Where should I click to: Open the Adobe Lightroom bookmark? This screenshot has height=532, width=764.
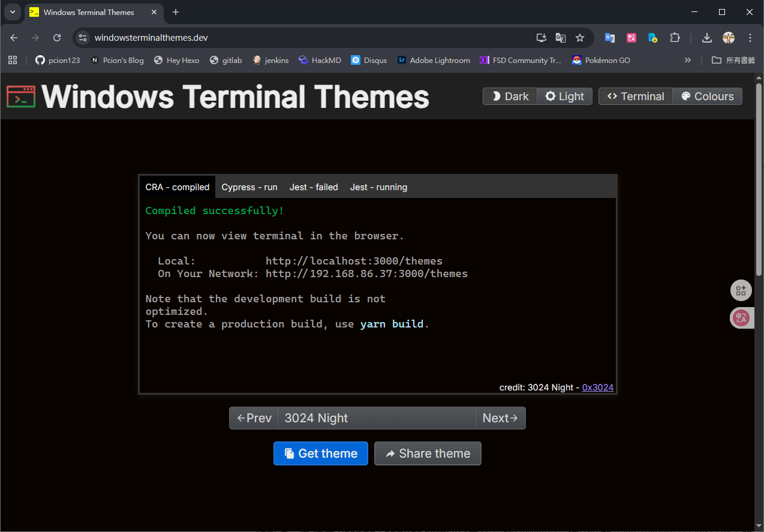434,60
